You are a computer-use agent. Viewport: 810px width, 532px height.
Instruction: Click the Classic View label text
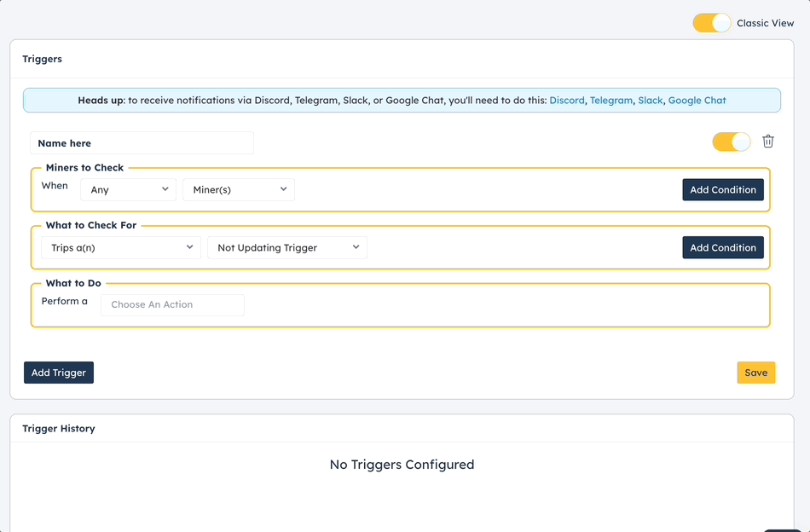765,23
